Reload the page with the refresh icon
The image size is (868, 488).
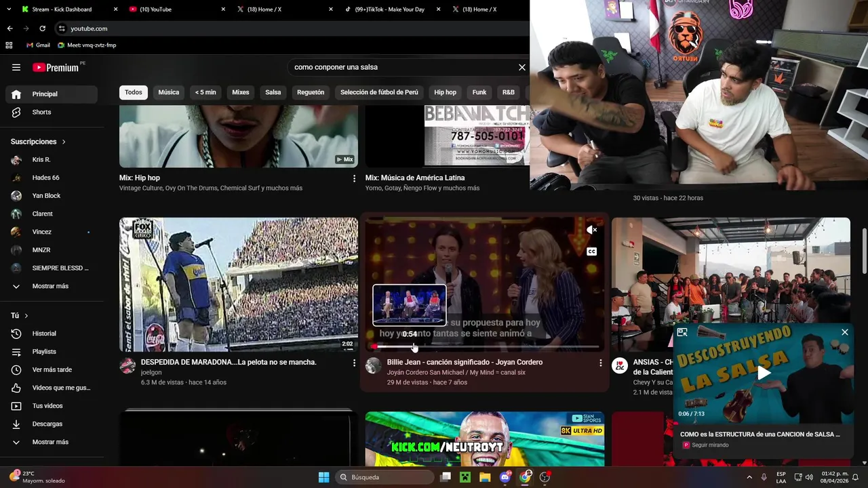click(42, 28)
